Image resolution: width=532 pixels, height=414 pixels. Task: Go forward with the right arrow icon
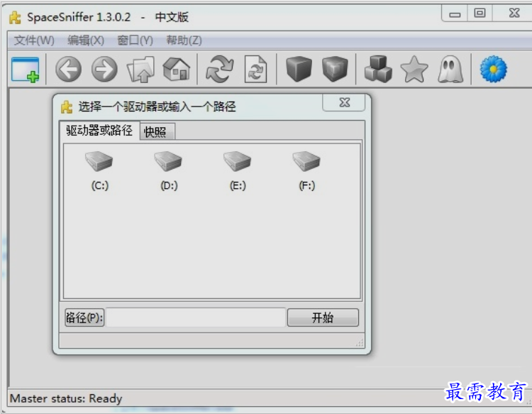[x=104, y=70]
